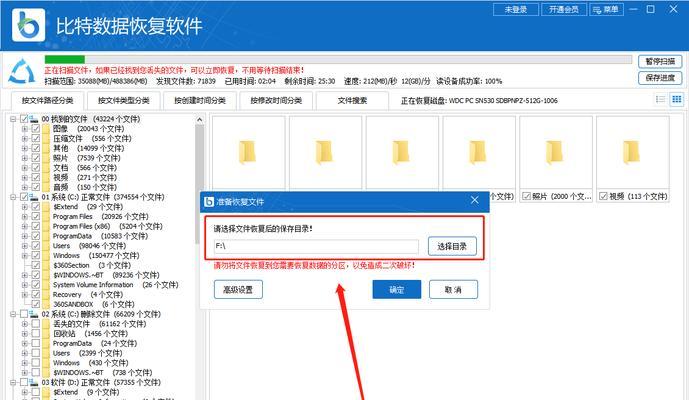Click folder icon beside 音频
Image resolution: width=689 pixels, height=400 pixels.
click(x=46, y=187)
